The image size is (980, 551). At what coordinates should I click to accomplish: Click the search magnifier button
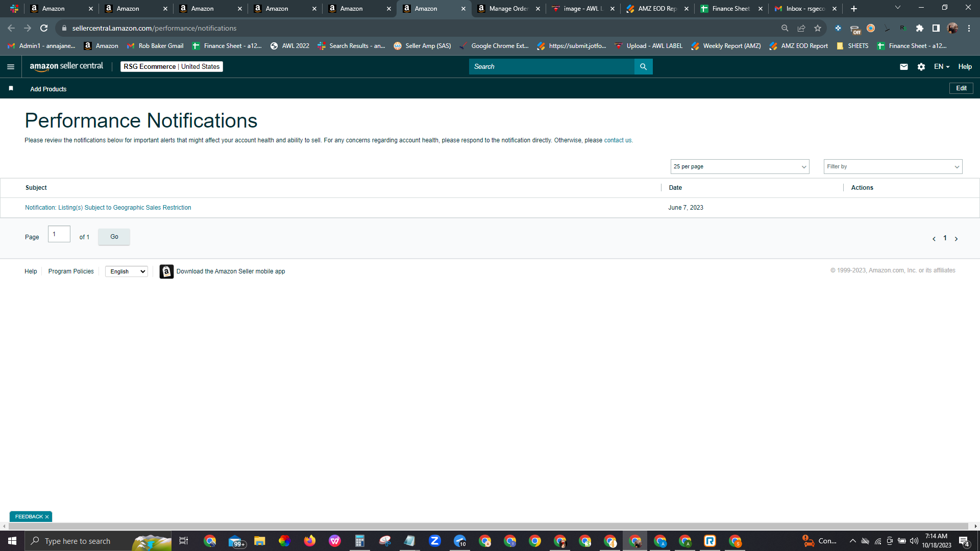(643, 67)
